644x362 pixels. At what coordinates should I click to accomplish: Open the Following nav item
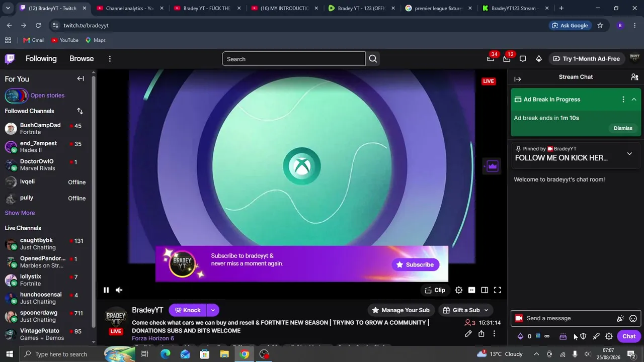click(41, 59)
